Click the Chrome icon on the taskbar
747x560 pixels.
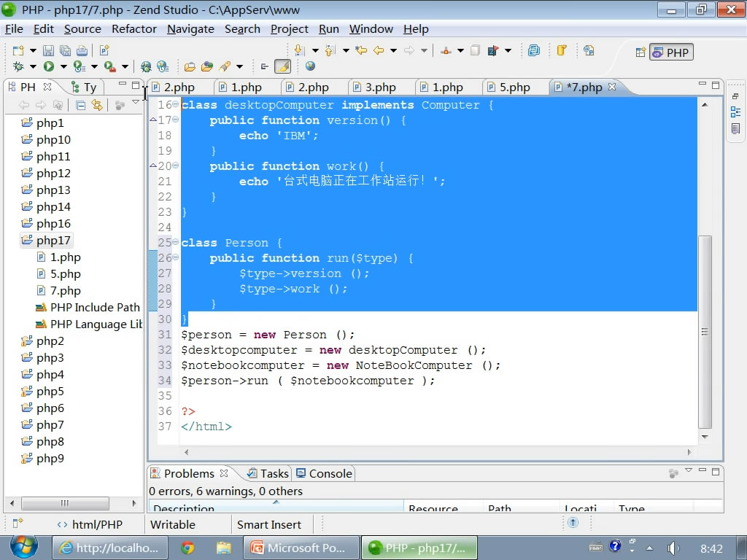click(x=187, y=548)
